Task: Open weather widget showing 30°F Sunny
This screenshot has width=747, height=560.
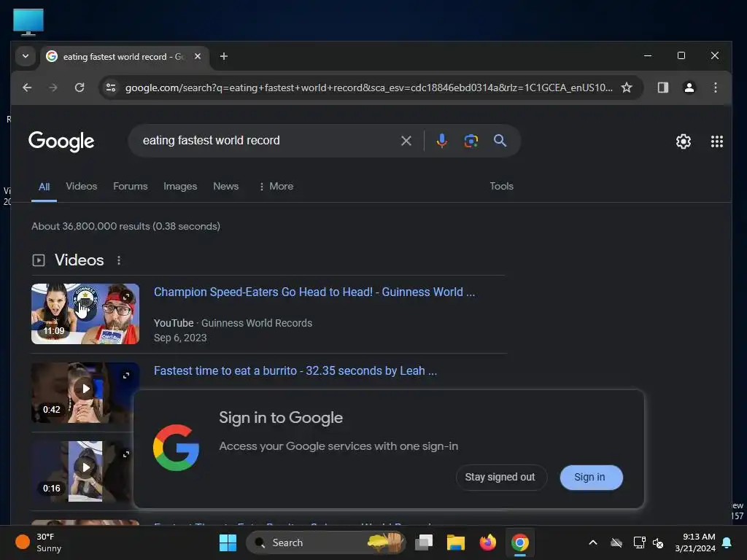Action: (x=39, y=542)
